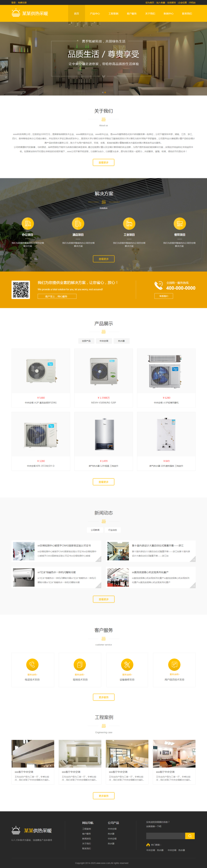Open the 联系我们 navigation menu item
This screenshot has width=207, height=868.
[187, 13]
